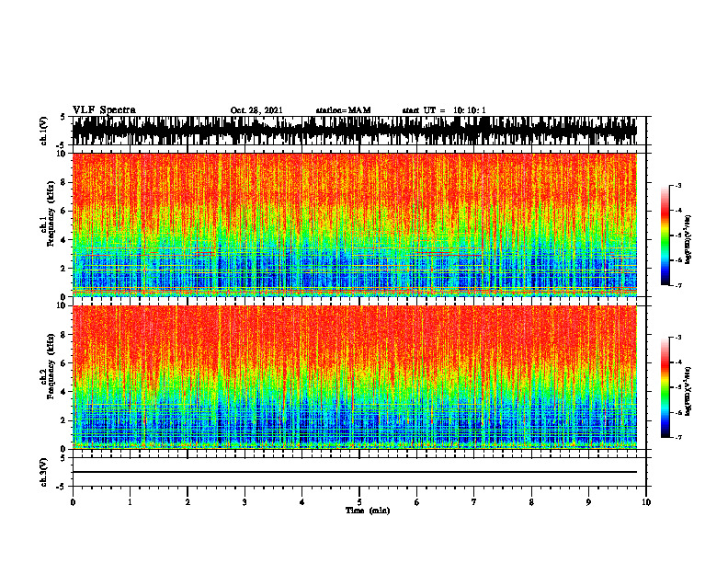Click the ch.2 color bar's log(PSD) label
728x563 pixels.
(x=688, y=391)
